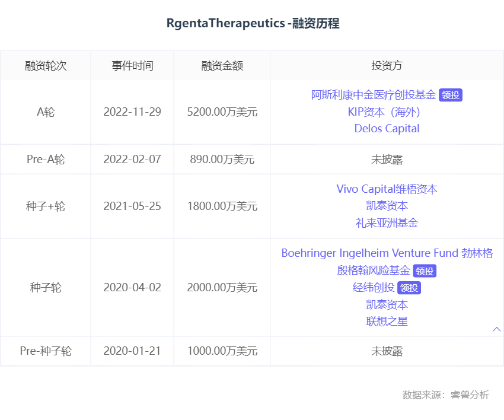Open 凯泰资本 link in 种子+轮 row
Image resolution: width=504 pixels, height=420 pixels.
(x=387, y=206)
